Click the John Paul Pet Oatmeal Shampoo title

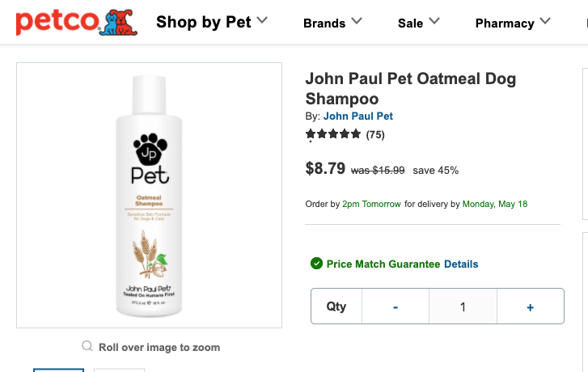410,89
